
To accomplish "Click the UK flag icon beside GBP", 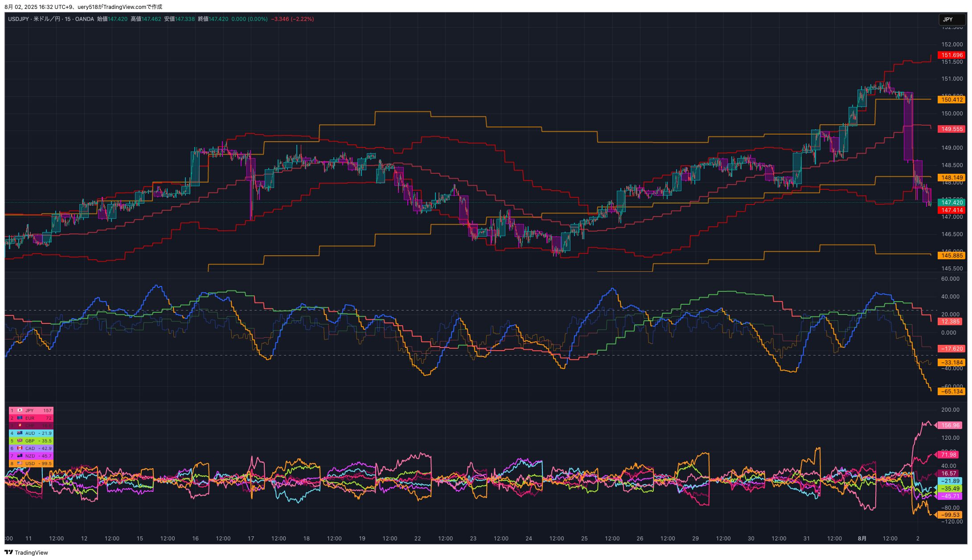I will (20, 441).
